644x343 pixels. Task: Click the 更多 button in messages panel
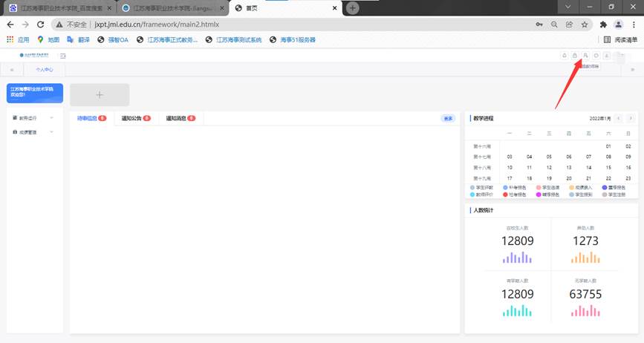448,118
